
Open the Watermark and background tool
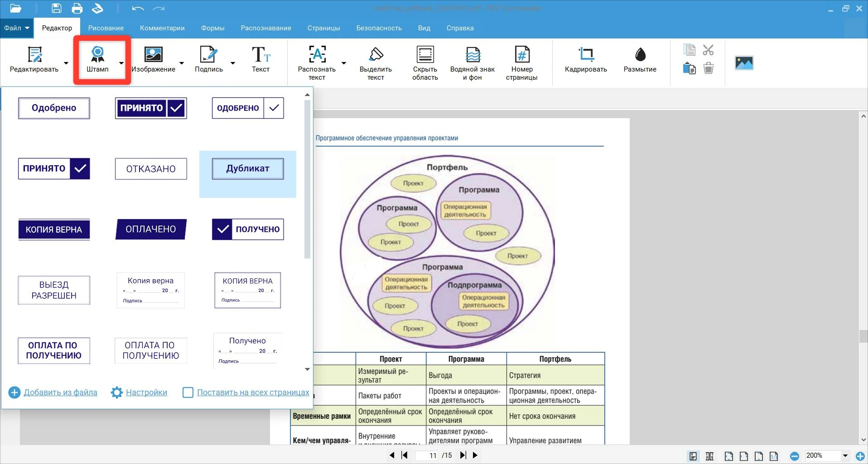(x=472, y=55)
